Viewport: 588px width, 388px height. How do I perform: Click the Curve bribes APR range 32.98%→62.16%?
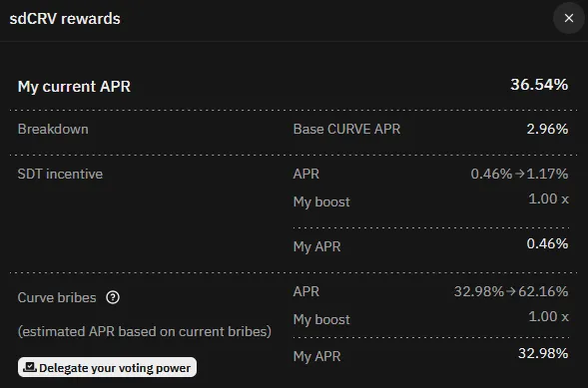click(511, 291)
